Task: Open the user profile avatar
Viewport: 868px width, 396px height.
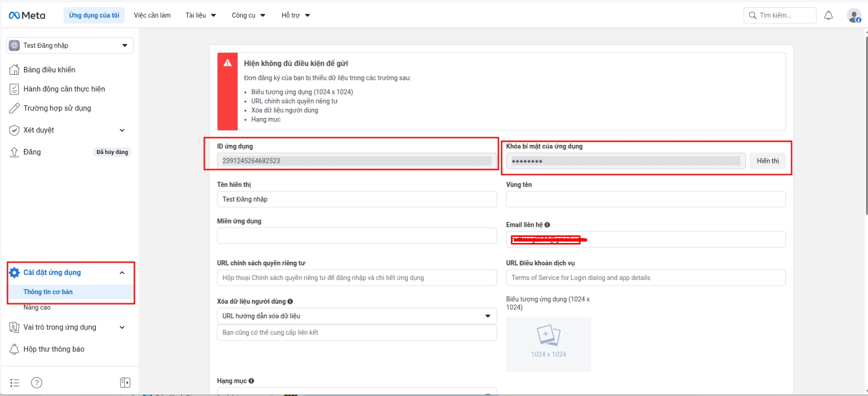Action: pyautogui.click(x=853, y=15)
